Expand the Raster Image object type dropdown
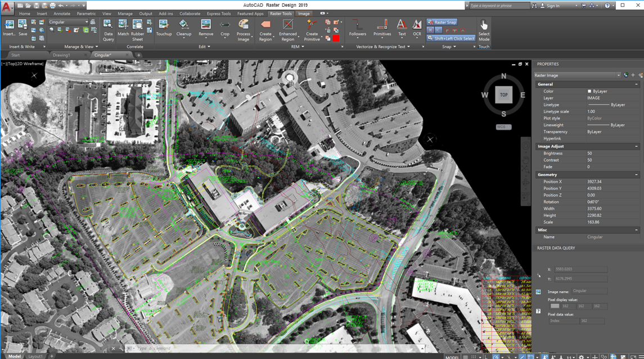The width and height of the screenshot is (644, 359). pos(618,75)
